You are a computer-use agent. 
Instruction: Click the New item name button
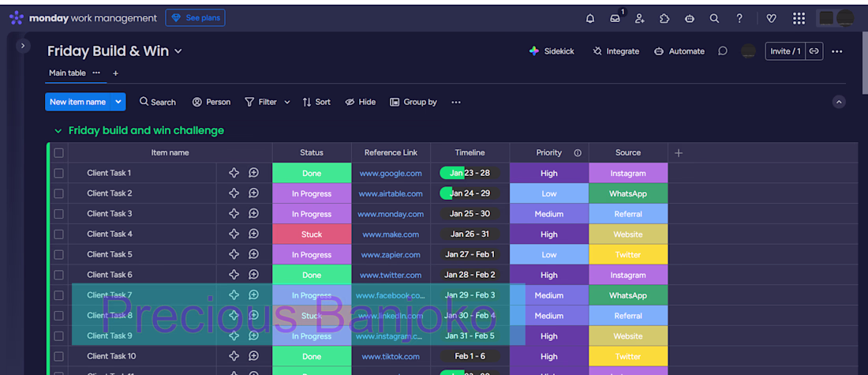coord(78,102)
